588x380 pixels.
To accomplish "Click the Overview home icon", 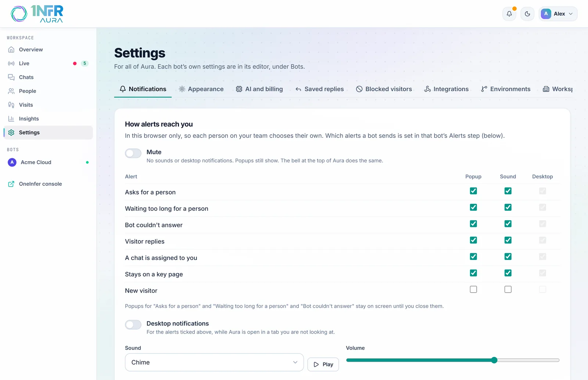I will point(11,50).
